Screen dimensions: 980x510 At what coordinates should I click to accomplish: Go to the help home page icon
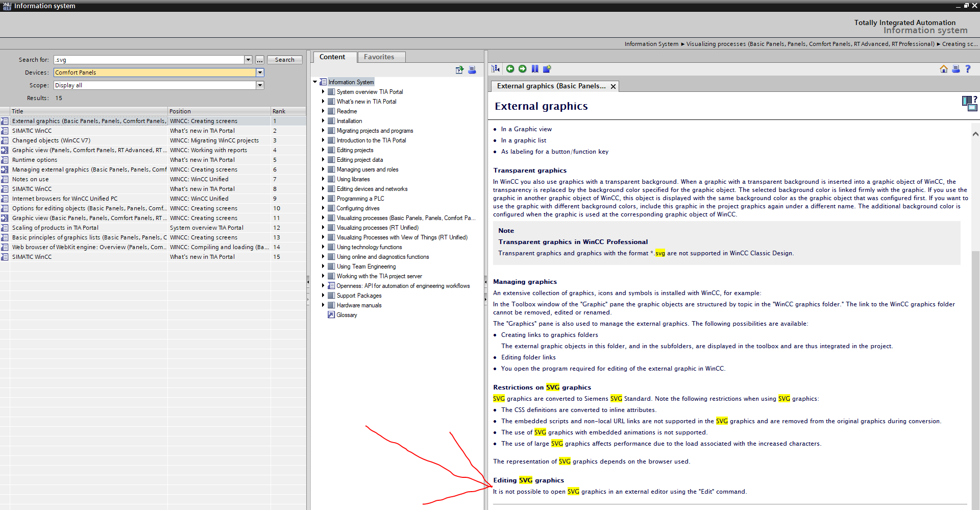943,69
